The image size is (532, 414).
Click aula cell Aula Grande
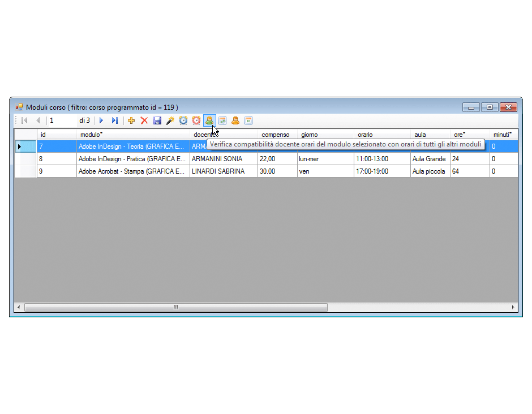(x=430, y=159)
